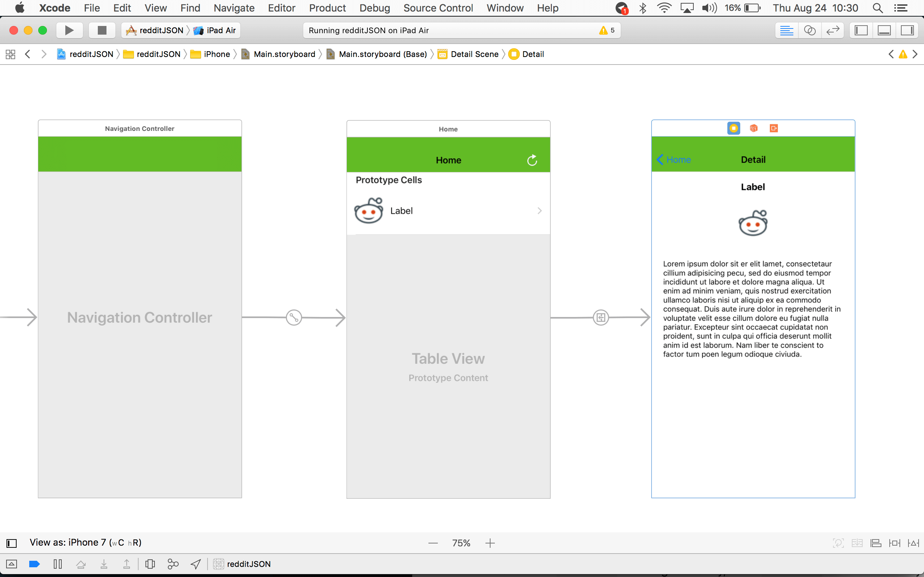Viewport: 924px width, 577px height.
Task: Click the Run (play) button
Action: [69, 30]
